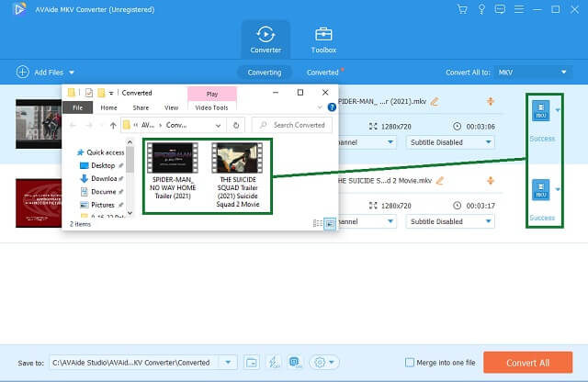Image resolution: width=588 pixels, height=382 pixels.
Task: Click Explorer forward arrow
Action: [x=89, y=125]
